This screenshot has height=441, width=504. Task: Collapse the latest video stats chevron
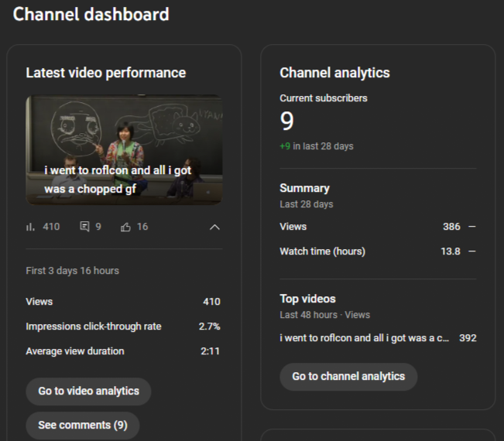click(214, 227)
